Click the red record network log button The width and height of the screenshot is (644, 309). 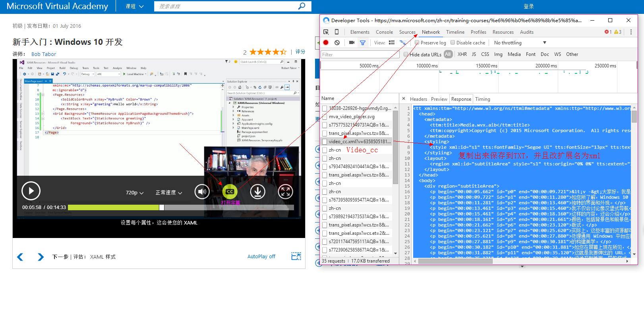click(326, 43)
